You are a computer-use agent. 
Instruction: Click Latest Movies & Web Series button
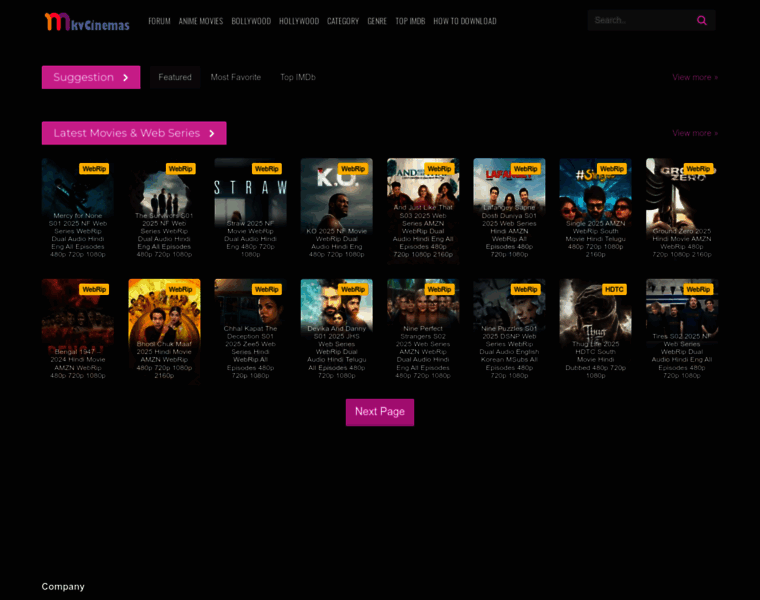click(x=134, y=133)
